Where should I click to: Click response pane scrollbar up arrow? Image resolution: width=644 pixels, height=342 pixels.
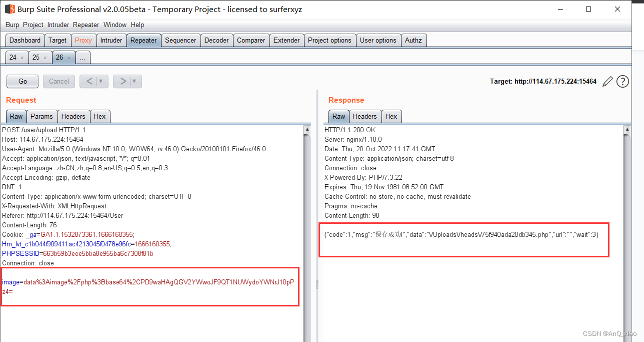tap(627, 130)
